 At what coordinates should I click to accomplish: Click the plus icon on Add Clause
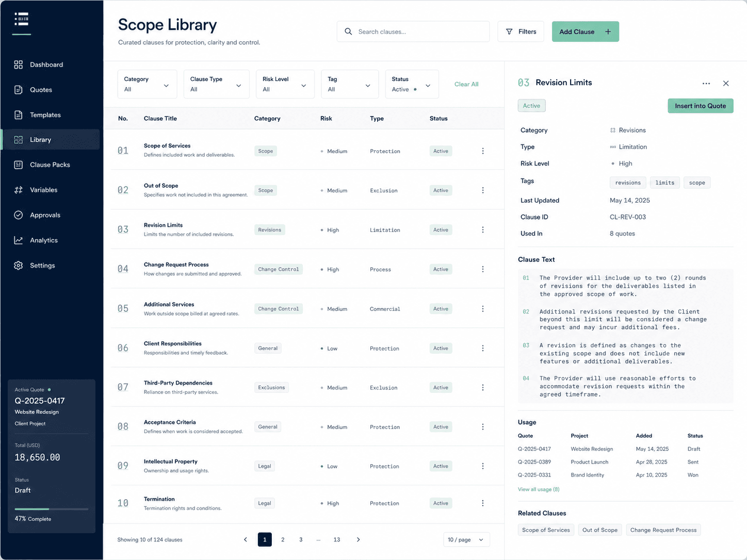click(608, 31)
